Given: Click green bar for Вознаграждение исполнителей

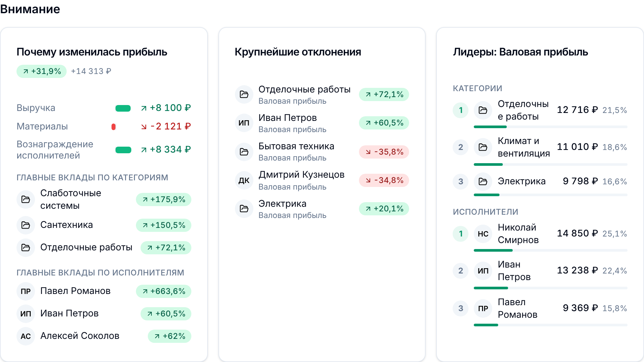Looking at the screenshot, I should point(123,150).
